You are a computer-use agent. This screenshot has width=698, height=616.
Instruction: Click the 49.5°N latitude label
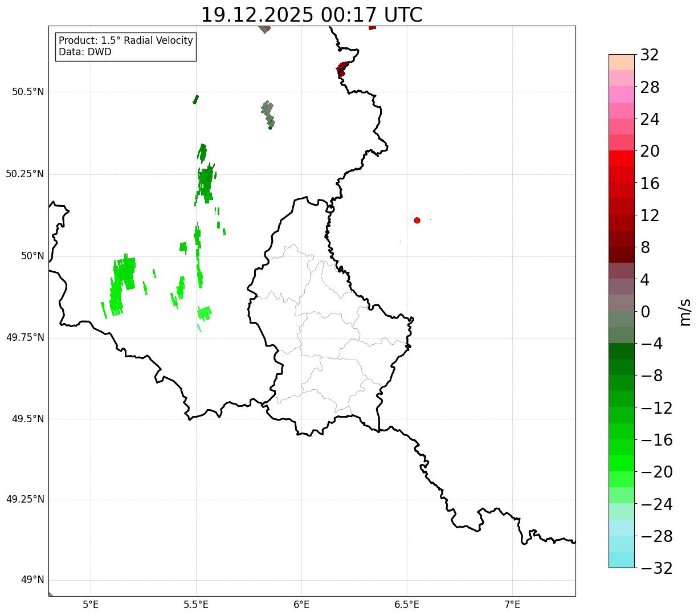[x=27, y=419]
